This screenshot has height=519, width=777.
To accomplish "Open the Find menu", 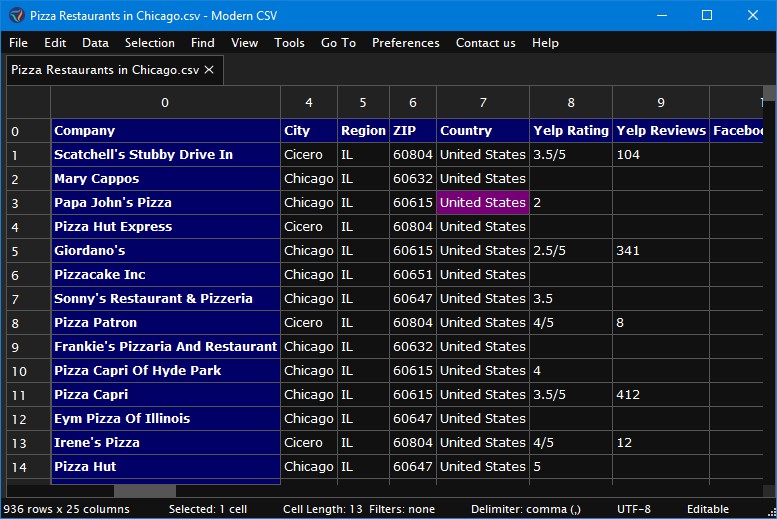I will point(203,43).
